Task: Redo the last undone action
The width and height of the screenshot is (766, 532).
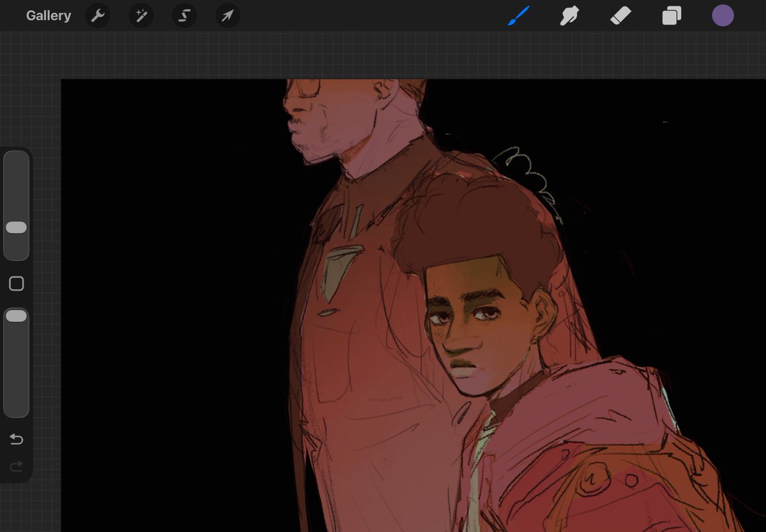Action: [17, 467]
